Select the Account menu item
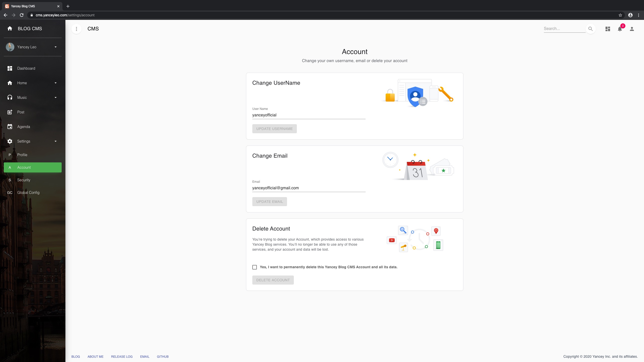 (x=33, y=167)
